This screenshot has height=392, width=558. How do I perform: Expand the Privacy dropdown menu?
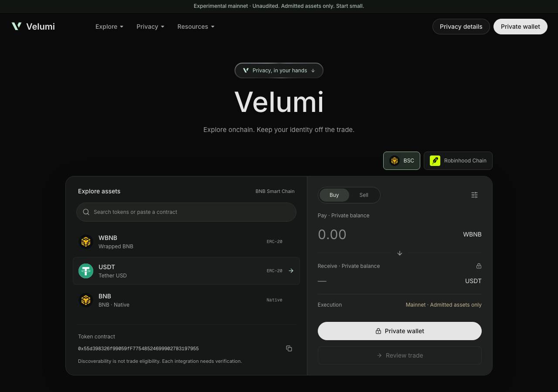[x=150, y=27]
